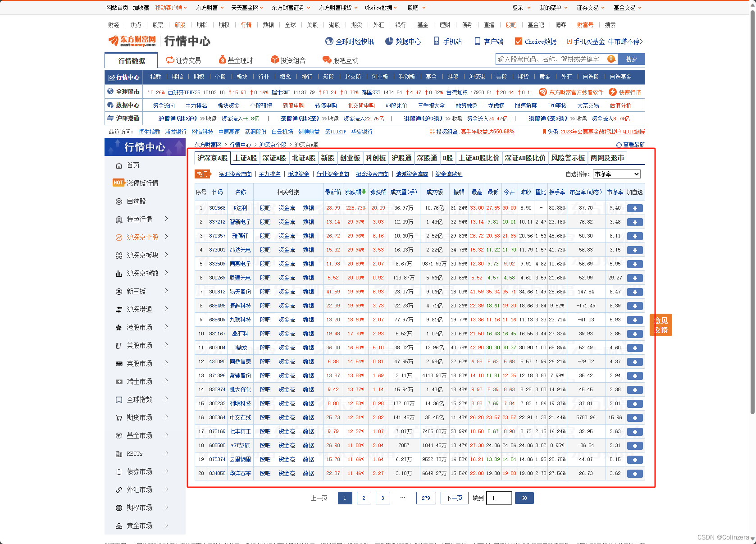Switch to the 科创板 tab

coord(376,158)
